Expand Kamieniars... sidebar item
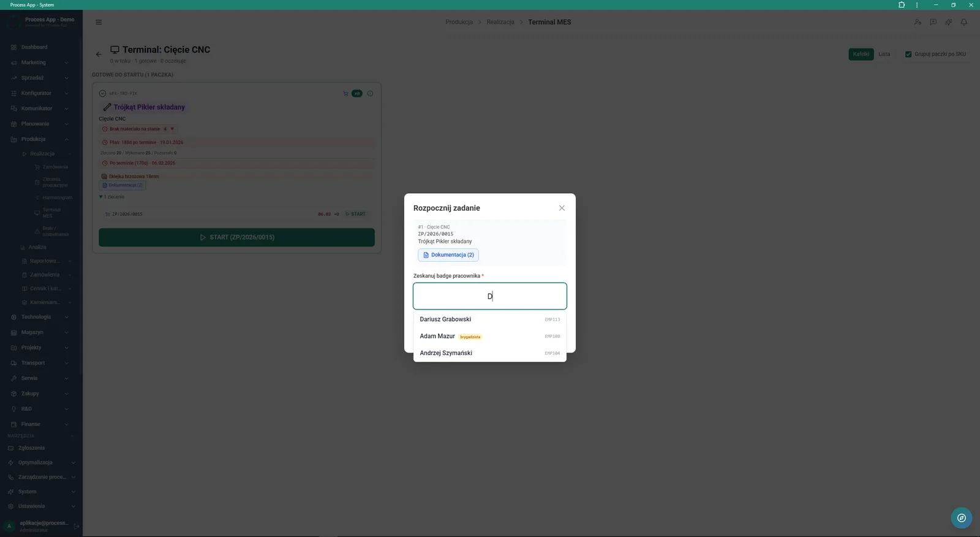This screenshot has width=980, height=537. 47,302
